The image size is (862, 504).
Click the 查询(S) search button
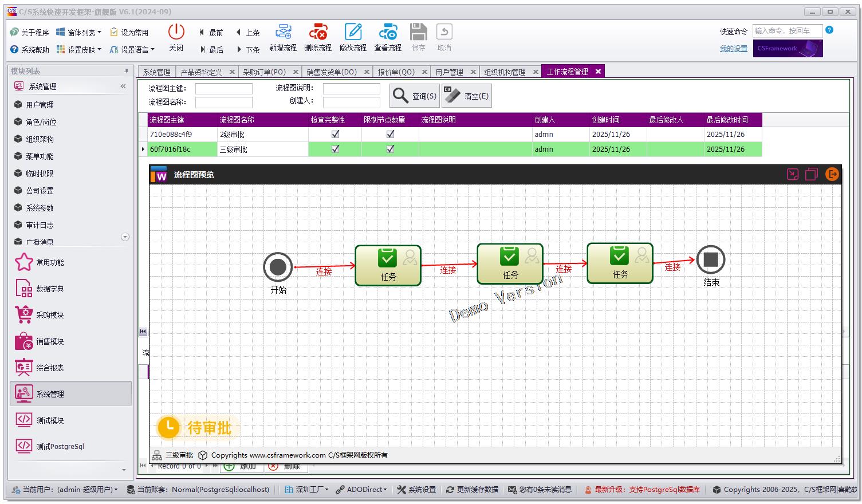414,95
